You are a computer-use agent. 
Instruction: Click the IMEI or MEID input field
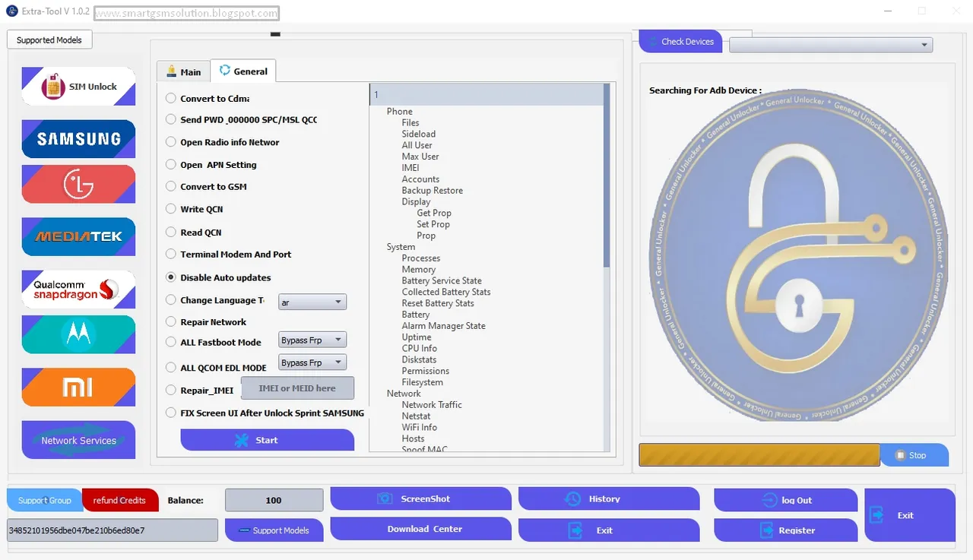tap(297, 388)
